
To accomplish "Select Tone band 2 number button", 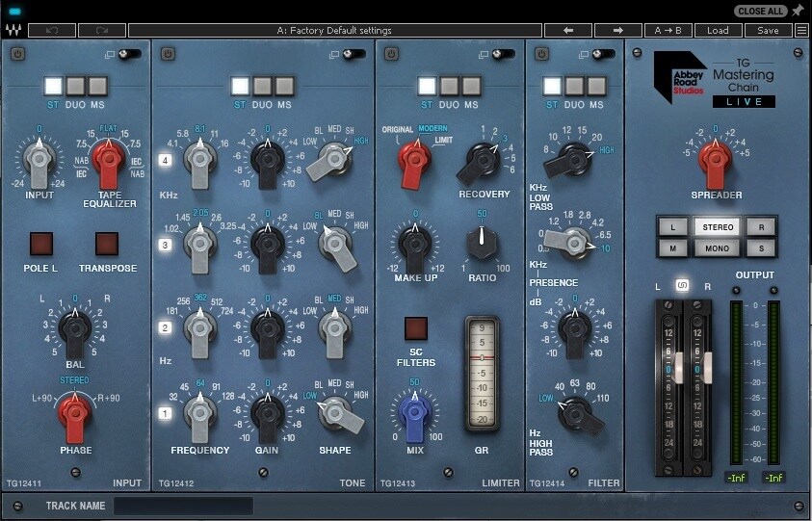I will (166, 327).
